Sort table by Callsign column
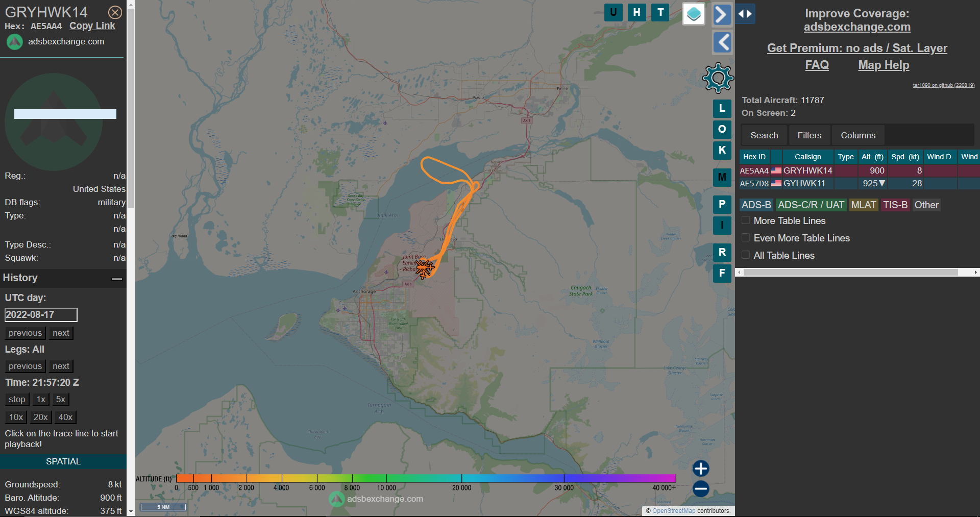 click(808, 157)
